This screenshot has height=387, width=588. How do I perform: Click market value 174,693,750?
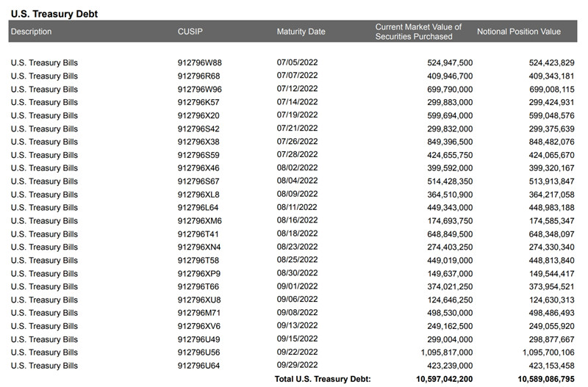[450, 221]
